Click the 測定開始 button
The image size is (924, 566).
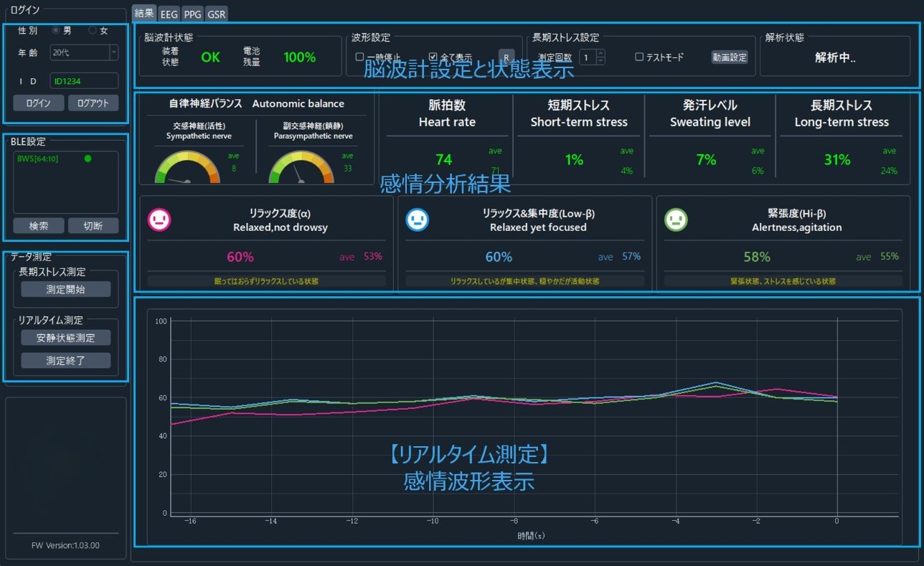(66, 289)
